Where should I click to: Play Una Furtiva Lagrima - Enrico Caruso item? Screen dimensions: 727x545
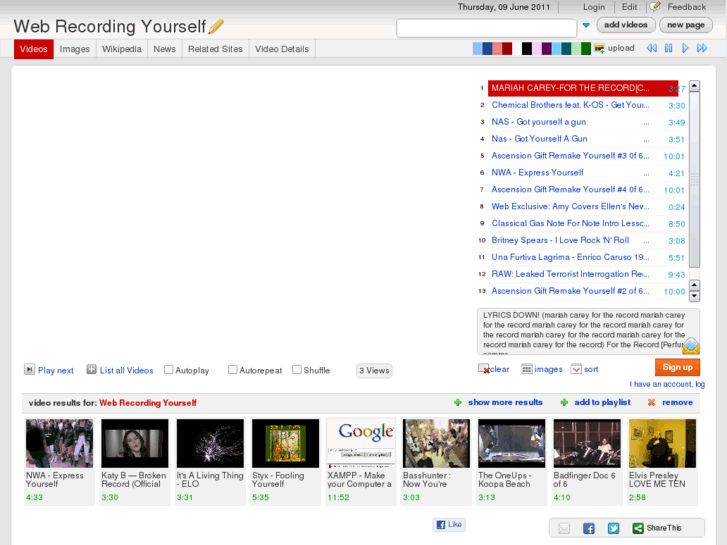pos(570,257)
